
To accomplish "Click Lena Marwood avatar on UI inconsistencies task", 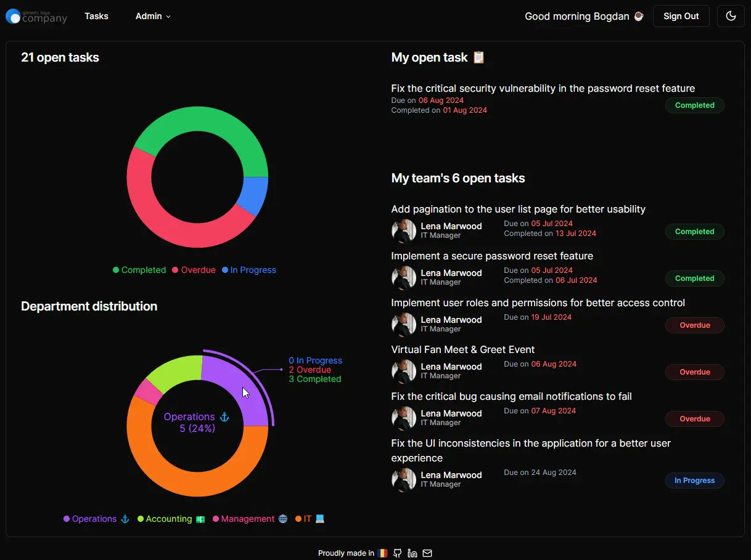I will click(404, 480).
